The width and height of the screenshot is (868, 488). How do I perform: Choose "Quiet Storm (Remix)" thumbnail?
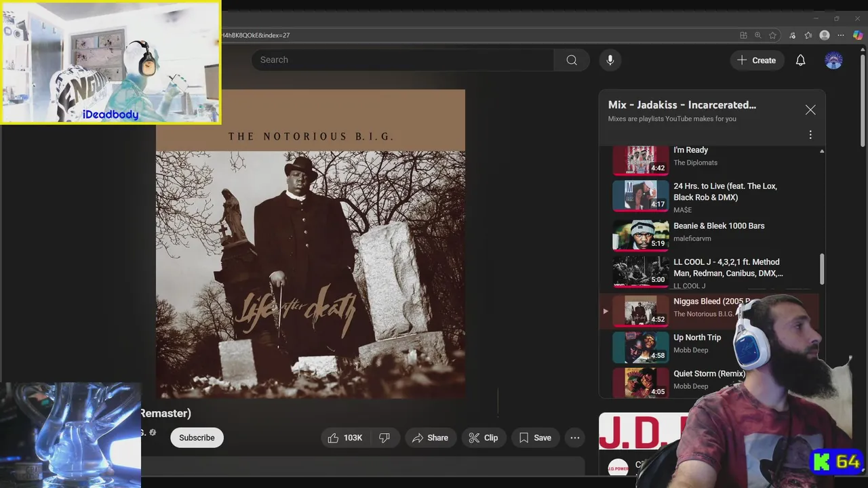tap(641, 382)
